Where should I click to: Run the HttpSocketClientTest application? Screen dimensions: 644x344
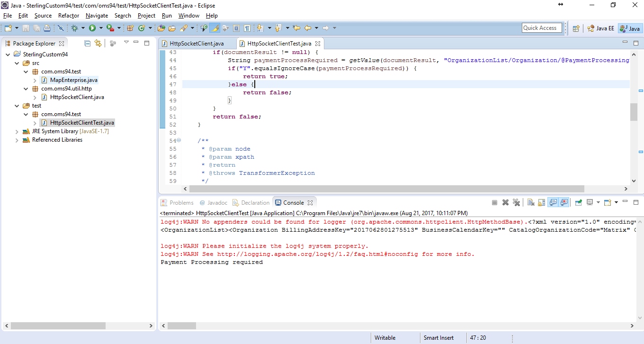(93, 28)
